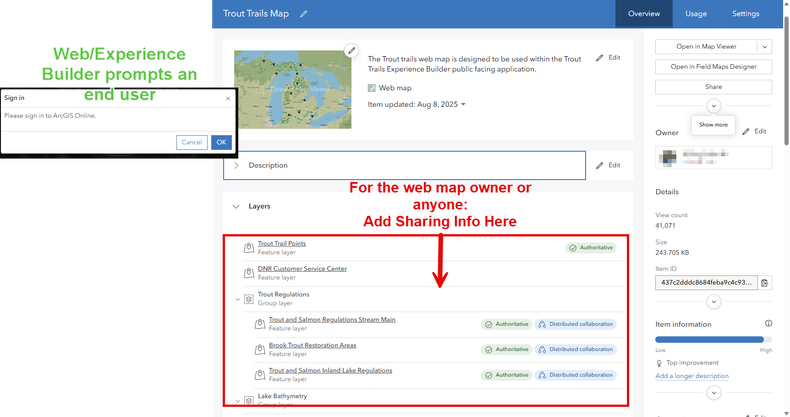Open Trout and Salmon Regulations Stream Main link
Image resolution: width=790 pixels, height=417 pixels.
(x=332, y=319)
